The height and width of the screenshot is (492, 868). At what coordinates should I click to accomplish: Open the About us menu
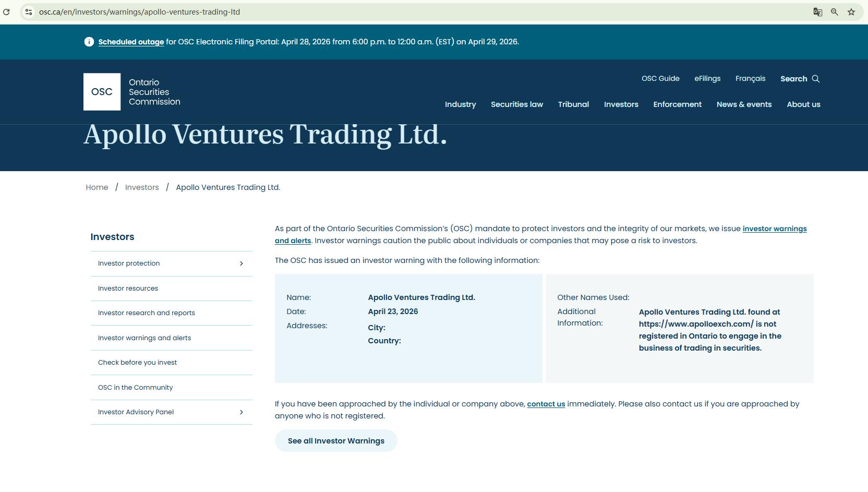(804, 104)
